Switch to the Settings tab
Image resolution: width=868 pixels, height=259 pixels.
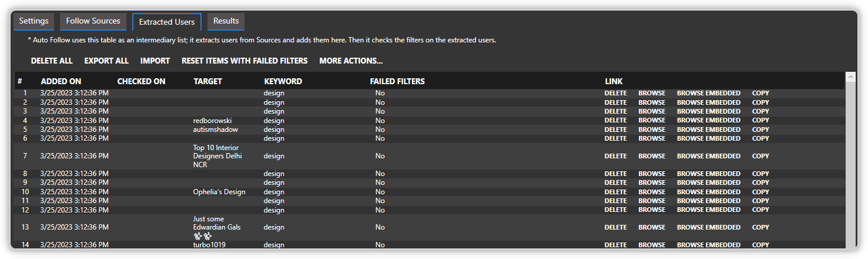pyautogui.click(x=33, y=21)
